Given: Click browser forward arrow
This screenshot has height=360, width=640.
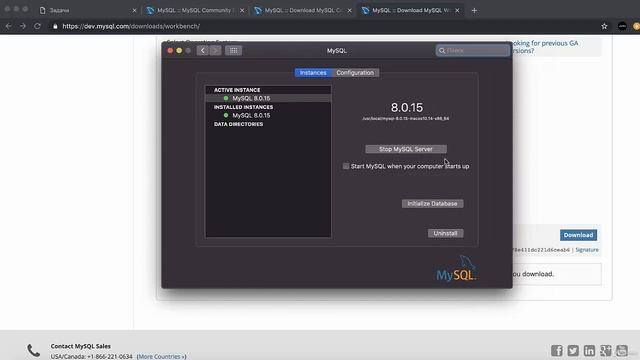Looking at the screenshot, I should [23, 26].
